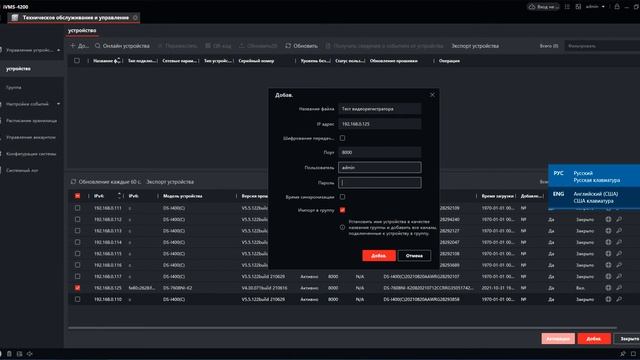This screenshot has width=640, height=360.
Task: Click the key icon in row 192.168.0.117
Action: point(619,276)
